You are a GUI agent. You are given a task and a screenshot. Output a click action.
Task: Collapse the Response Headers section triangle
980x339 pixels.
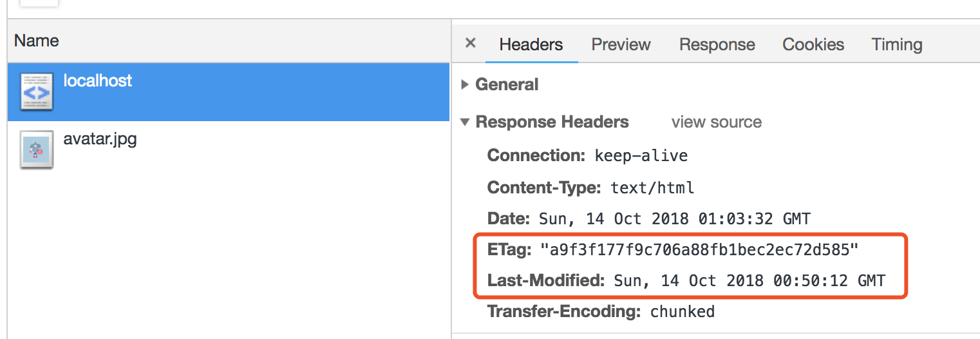(466, 122)
